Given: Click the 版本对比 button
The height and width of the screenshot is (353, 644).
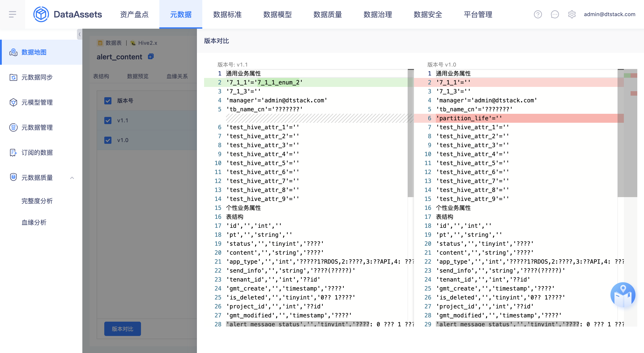Looking at the screenshot, I should (122, 329).
